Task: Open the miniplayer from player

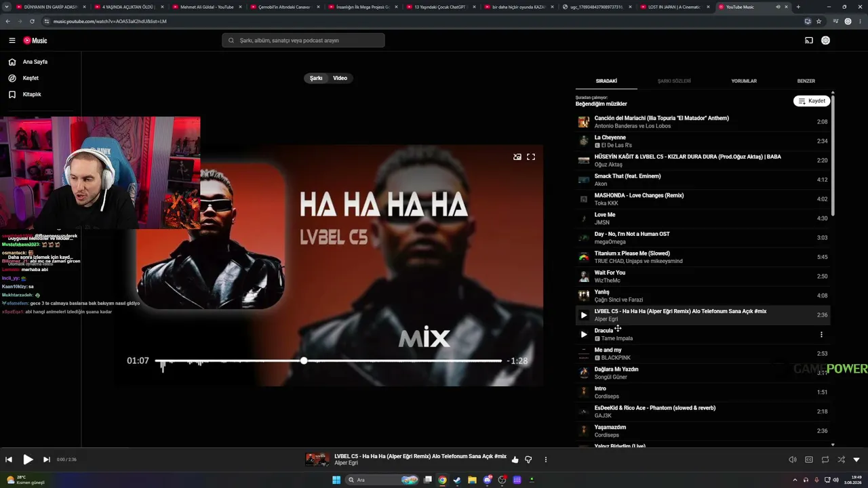Action: click(517, 157)
